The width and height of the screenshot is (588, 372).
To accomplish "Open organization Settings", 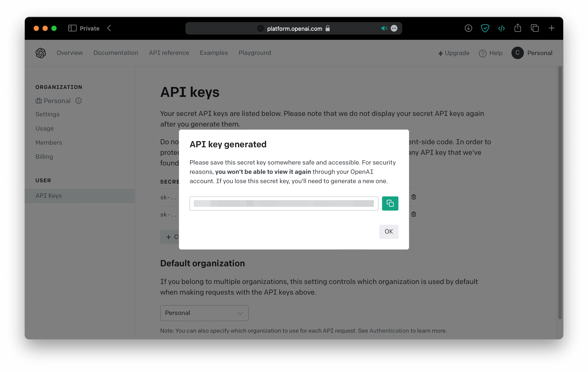I will 47,114.
